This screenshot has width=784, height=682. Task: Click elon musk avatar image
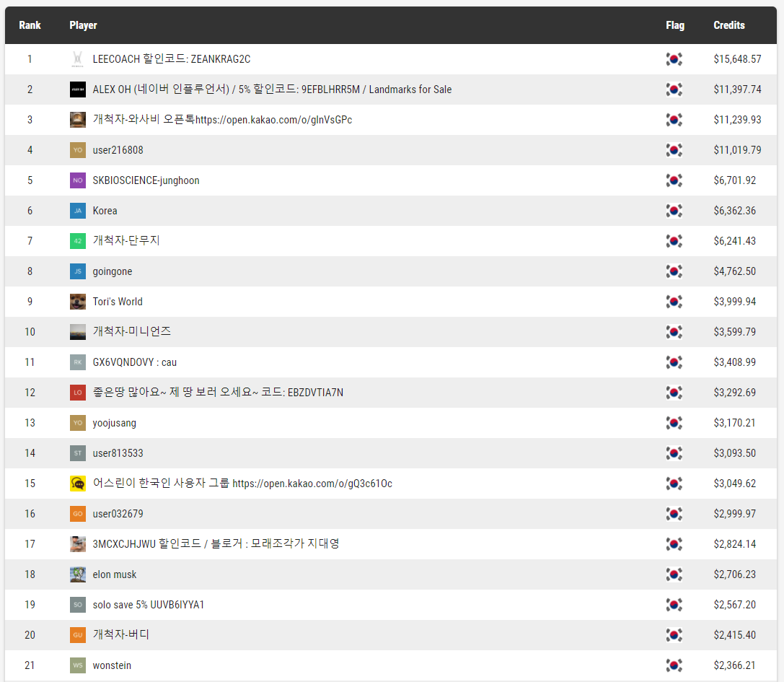coord(77,574)
